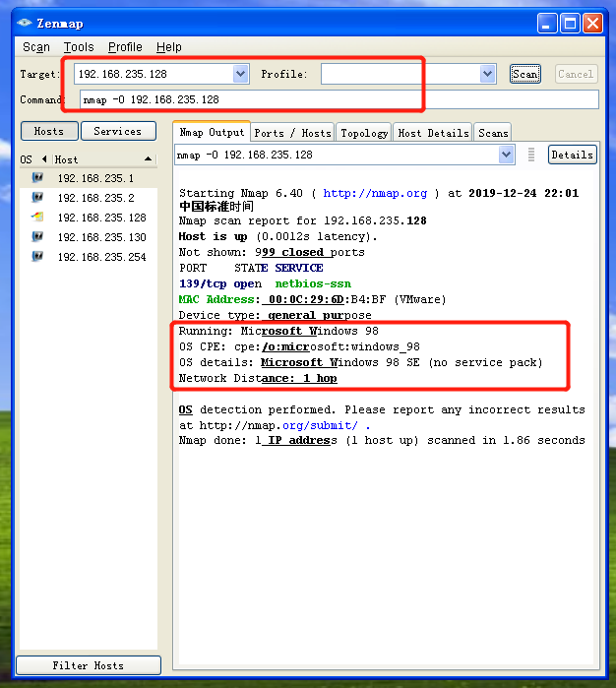The width and height of the screenshot is (616, 688).
Task: Switch to the Host Details tab
Action: [433, 133]
